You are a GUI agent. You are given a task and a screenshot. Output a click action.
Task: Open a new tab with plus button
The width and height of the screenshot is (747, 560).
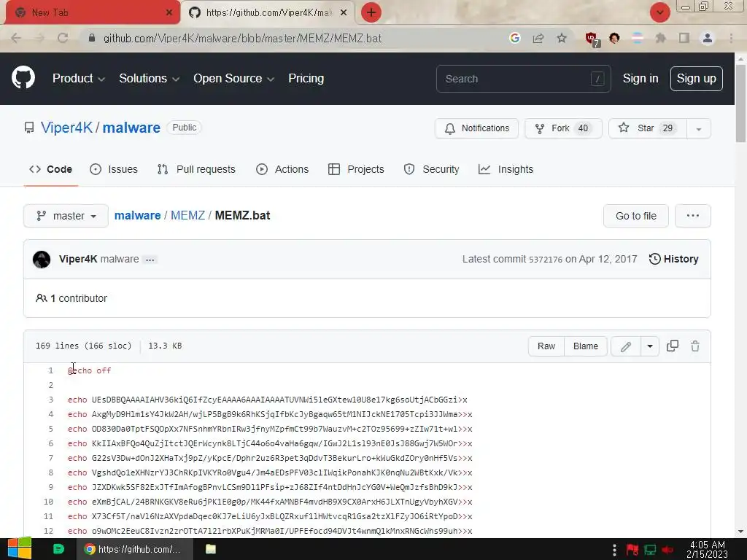(371, 12)
